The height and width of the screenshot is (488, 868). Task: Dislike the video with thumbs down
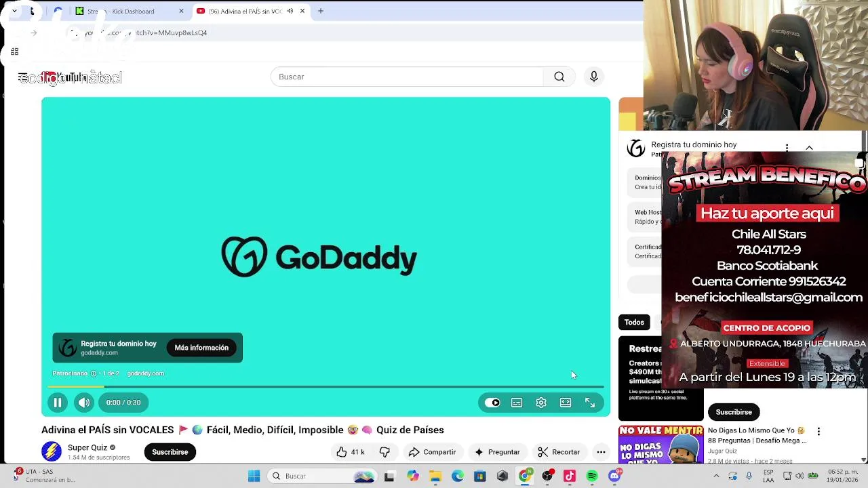384,452
